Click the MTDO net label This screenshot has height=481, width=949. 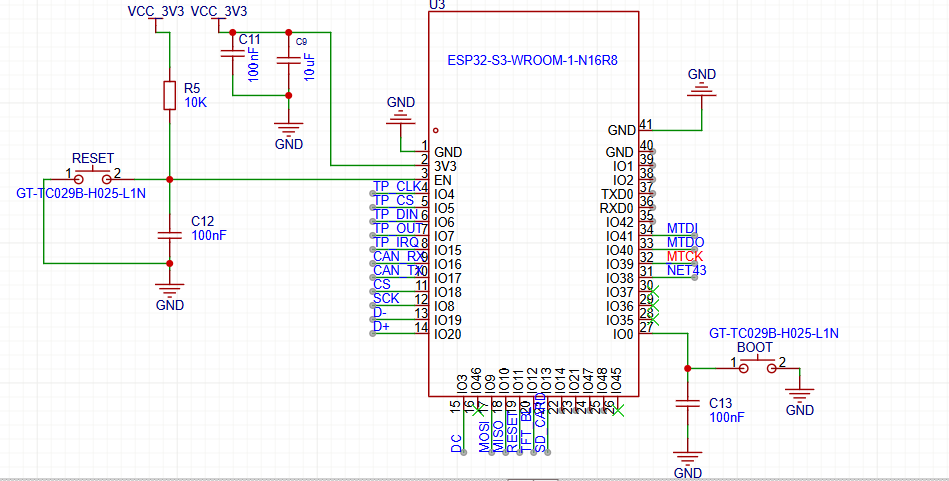point(685,242)
